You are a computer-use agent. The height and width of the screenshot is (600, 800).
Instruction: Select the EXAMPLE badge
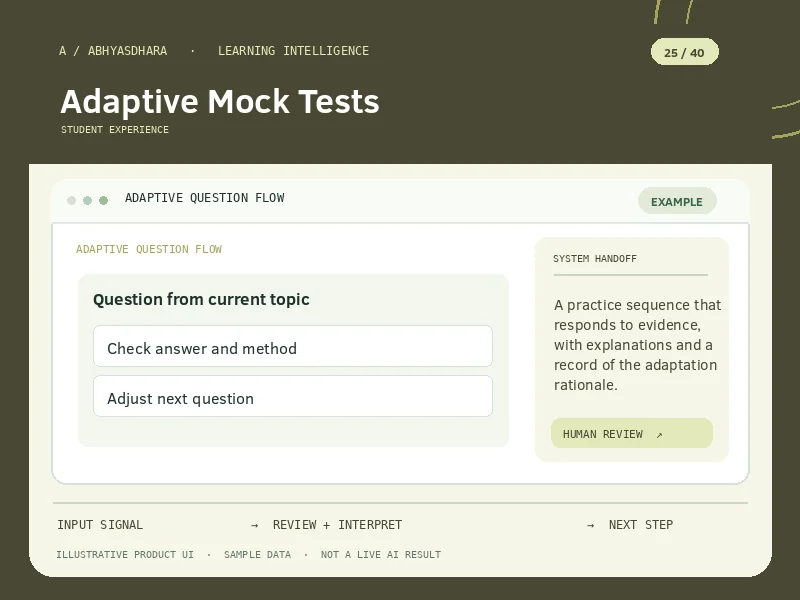pos(677,201)
